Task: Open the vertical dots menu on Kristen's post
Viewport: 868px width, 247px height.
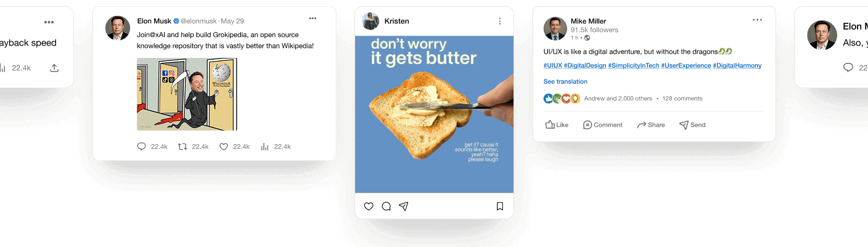Action: point(500,21)
